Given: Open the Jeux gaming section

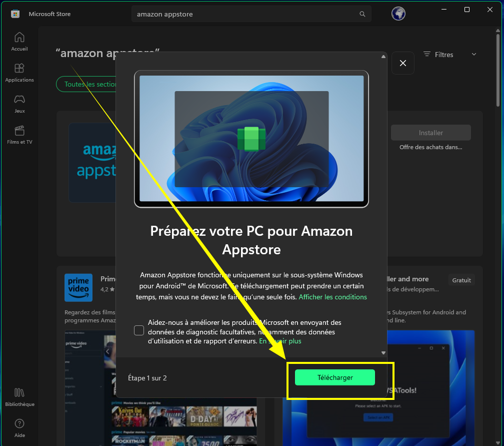Looking at the screenshot, I should click(x=19, y=104).
